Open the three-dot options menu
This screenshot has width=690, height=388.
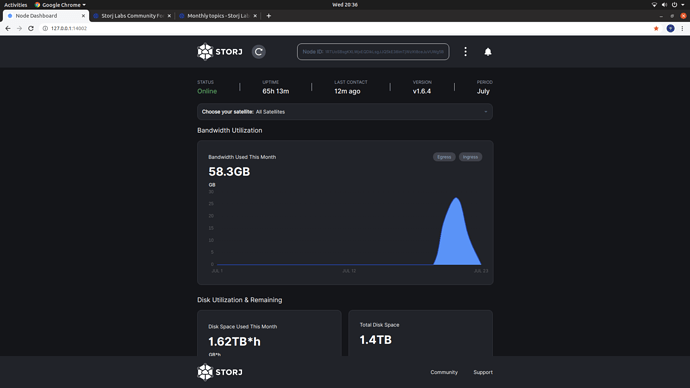(465, 51)
